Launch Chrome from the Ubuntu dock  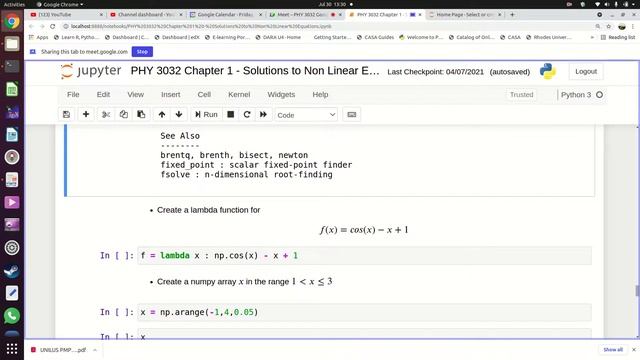click(12, 21)
